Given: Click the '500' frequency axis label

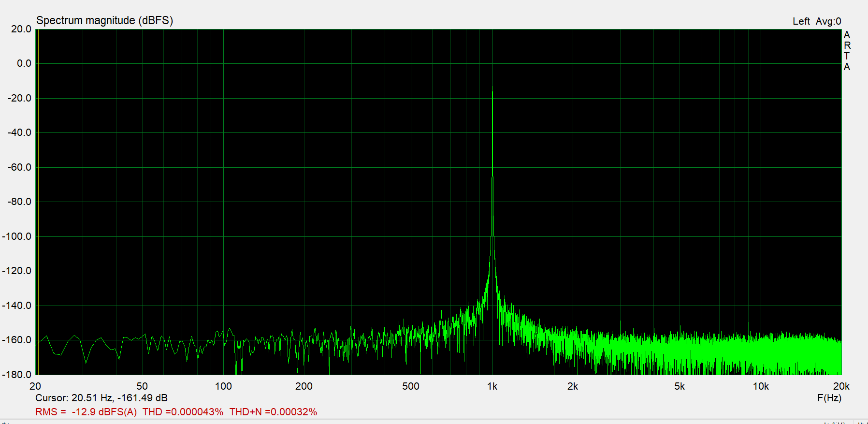Looking at the screenshot, I should click(x=411, y=386).
